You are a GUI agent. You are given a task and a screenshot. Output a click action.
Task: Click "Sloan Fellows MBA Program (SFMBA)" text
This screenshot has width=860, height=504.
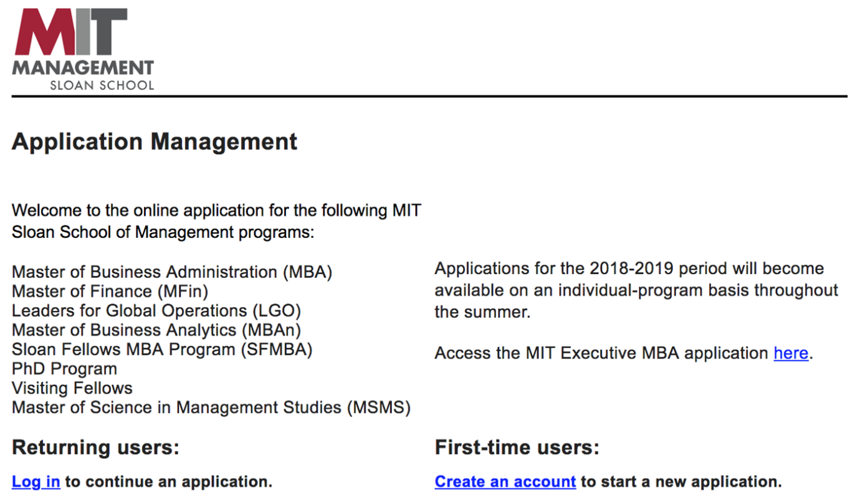(162, 349)
